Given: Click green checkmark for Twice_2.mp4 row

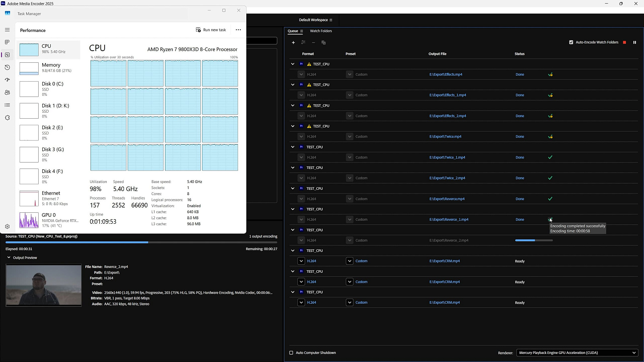Looking at the screenshot, I should (550, 178).
